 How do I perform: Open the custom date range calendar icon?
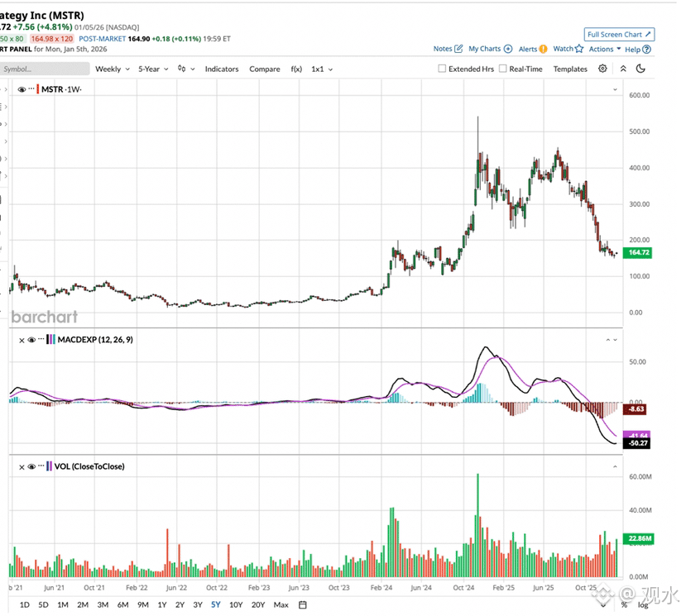pyautogui.click(x=303, y=604)
